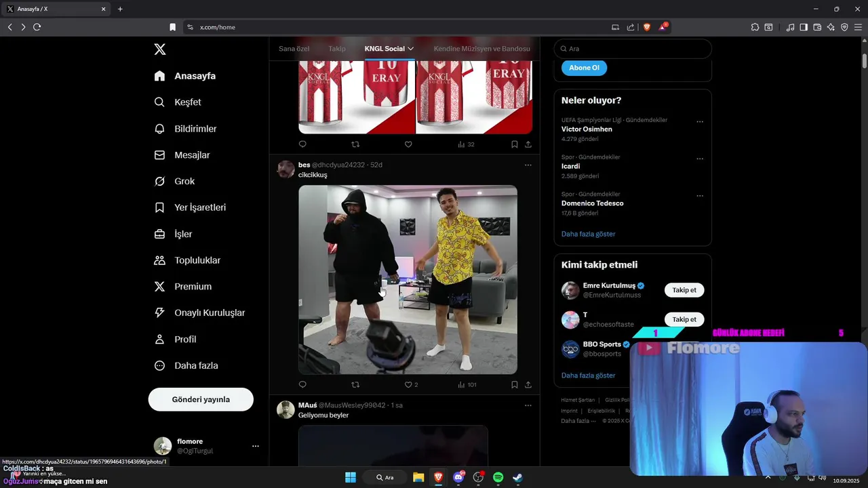868x488 pixels.
Task: Bookmark the ERAY jersey tweet
Action: pos(515,144)
